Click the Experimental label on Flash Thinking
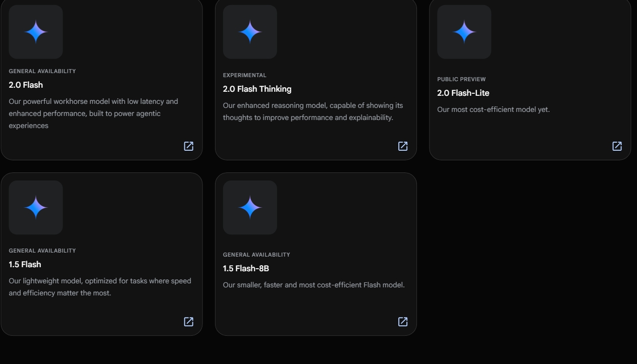Screen dimensions: 637x364 244,75
